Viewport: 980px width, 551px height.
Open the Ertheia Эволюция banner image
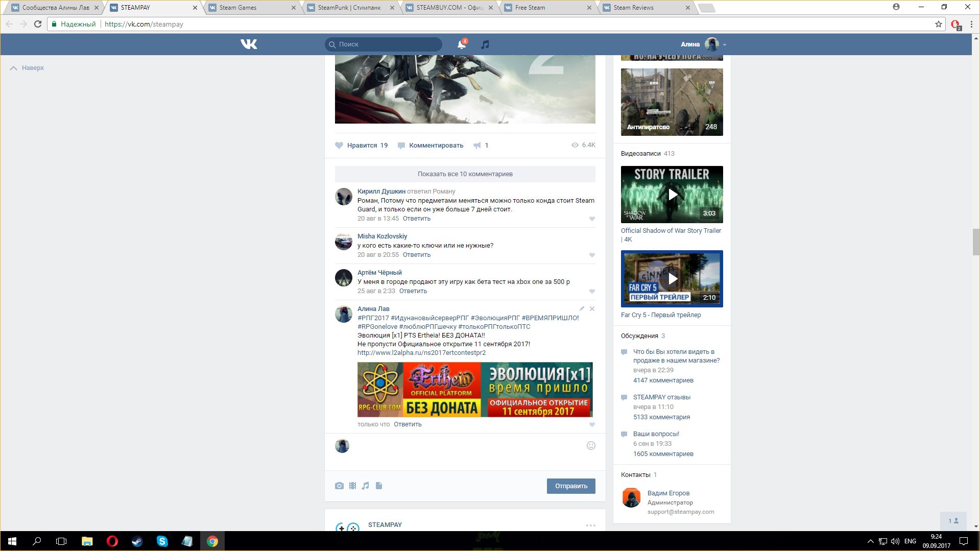[x=475, y=390]
